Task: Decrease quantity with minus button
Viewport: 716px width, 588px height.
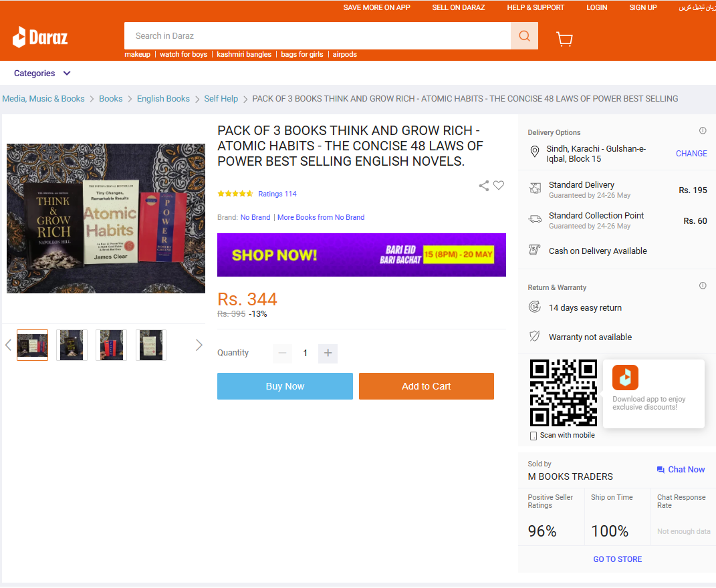Action: (x=282, y=353)
